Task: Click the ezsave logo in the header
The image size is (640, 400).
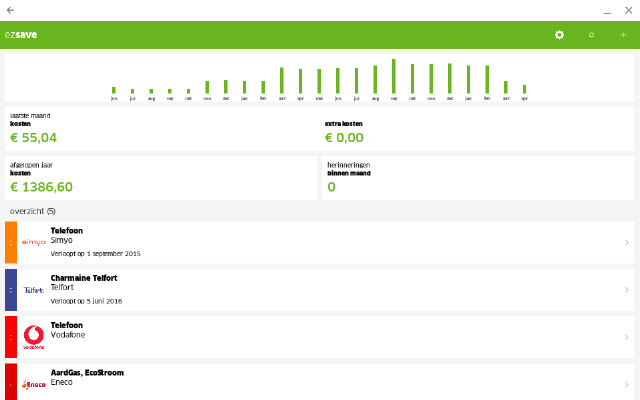Action: 21,35
